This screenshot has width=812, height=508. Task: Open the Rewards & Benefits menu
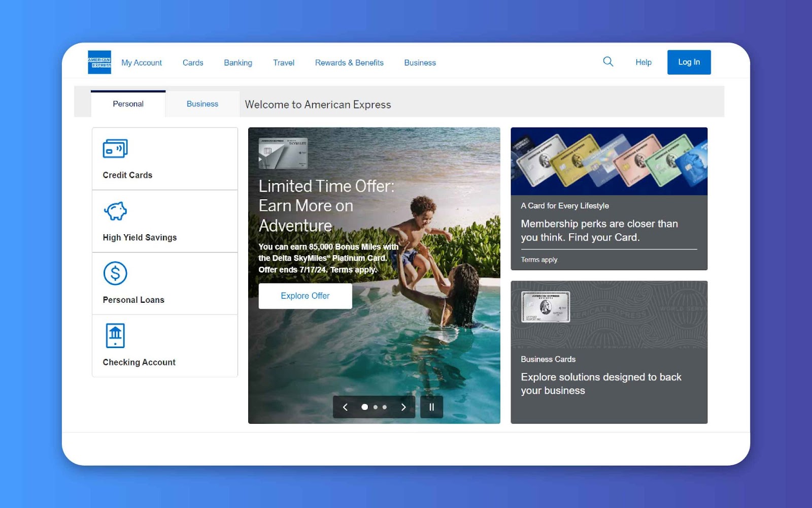pos(349,62)
